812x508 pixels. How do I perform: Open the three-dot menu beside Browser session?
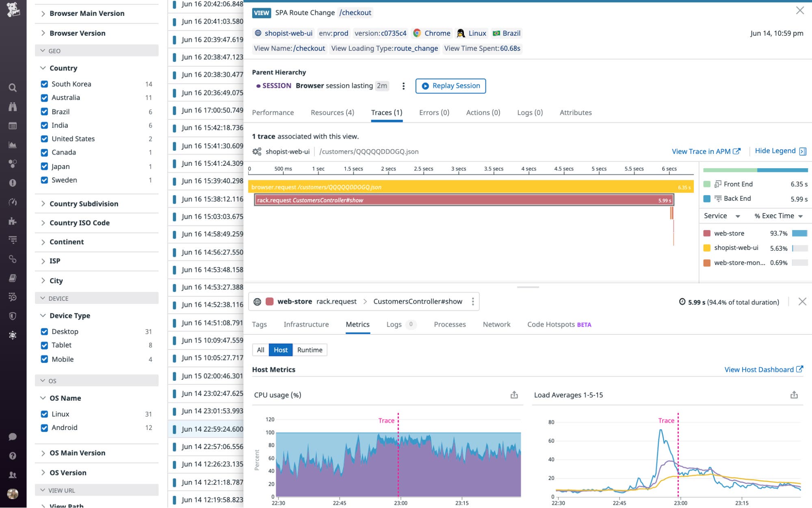[x=403, y=86]
